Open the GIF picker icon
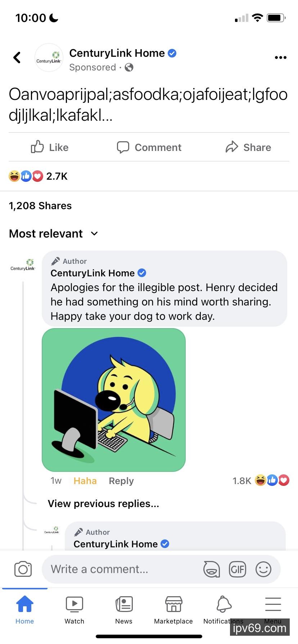Viewport: 298px width, 644px height. pyautogui.click(x=238, y=569)
